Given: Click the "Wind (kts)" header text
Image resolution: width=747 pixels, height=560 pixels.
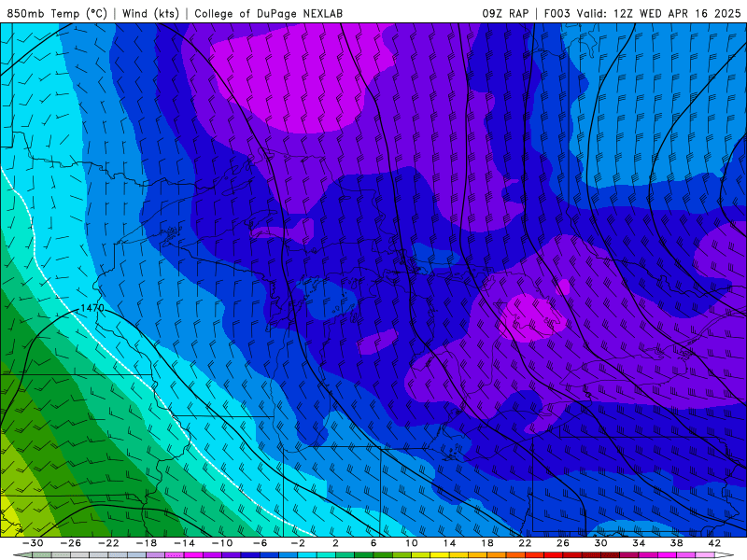Looking at the screenshot, I should click(x=150, y=13).
